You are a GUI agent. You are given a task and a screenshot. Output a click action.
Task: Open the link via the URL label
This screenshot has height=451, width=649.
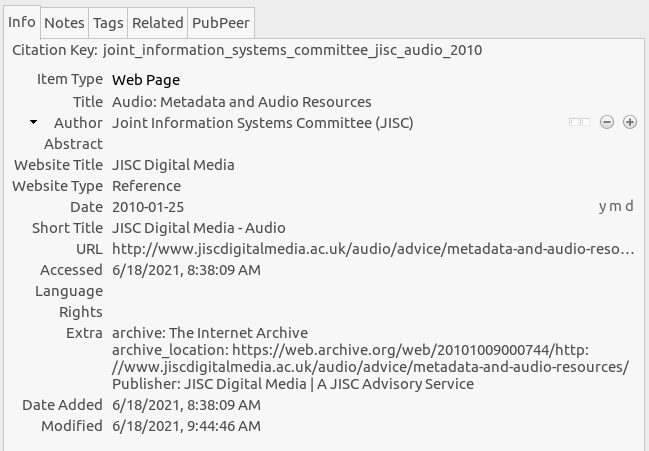89,249
